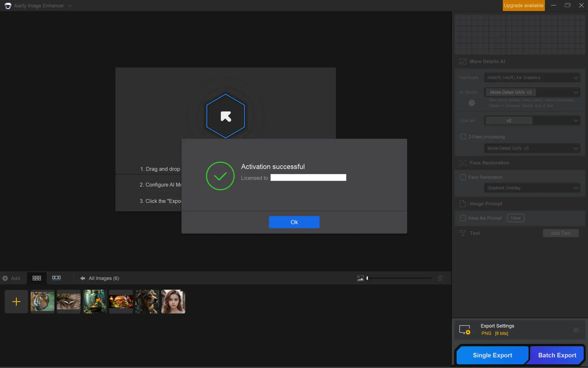Viewport: 588px width, 368px height.
Task: Check Keep the Prompt option
Action: coord(463,218)
